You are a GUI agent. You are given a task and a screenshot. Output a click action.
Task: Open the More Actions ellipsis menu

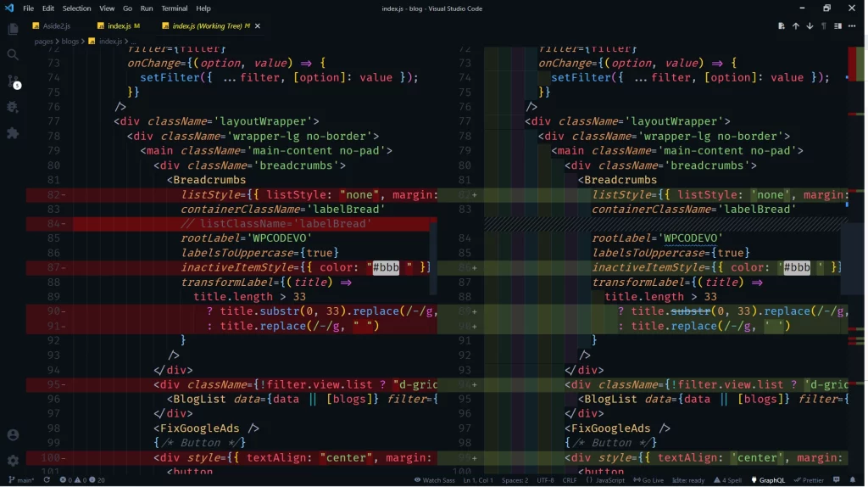pos(852,26)
